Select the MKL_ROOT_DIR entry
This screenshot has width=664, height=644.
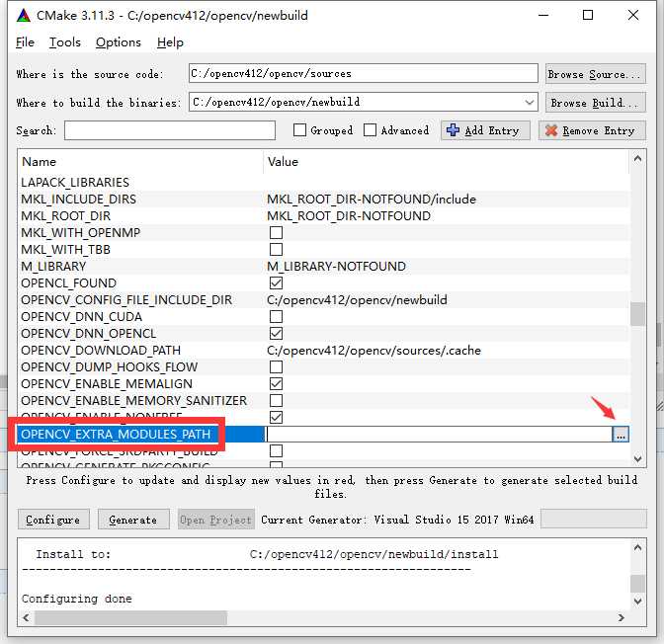click(x=65, y=216)
